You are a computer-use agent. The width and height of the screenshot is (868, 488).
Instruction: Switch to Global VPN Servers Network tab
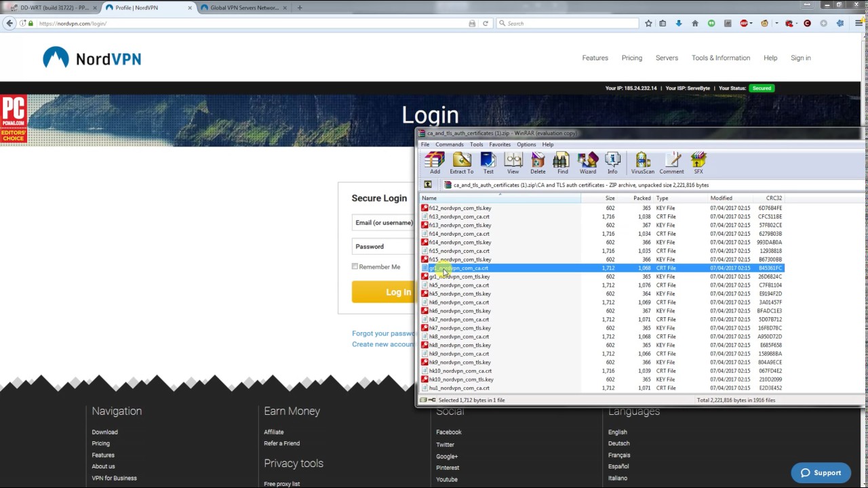click(x=244, y=7)
